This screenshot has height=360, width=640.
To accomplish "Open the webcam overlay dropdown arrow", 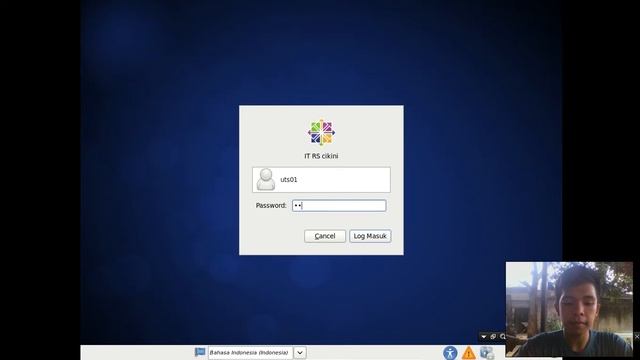I will click(484, 337).
